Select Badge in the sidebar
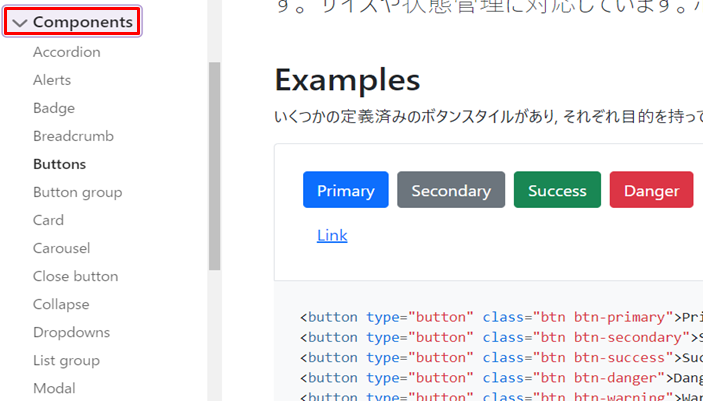The height and width of the screenshot is (401, 703). pyautogui.click(x=54, y=108)
